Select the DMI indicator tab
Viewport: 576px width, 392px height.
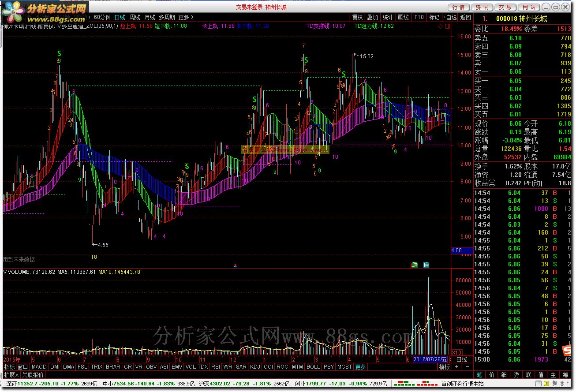55,367
